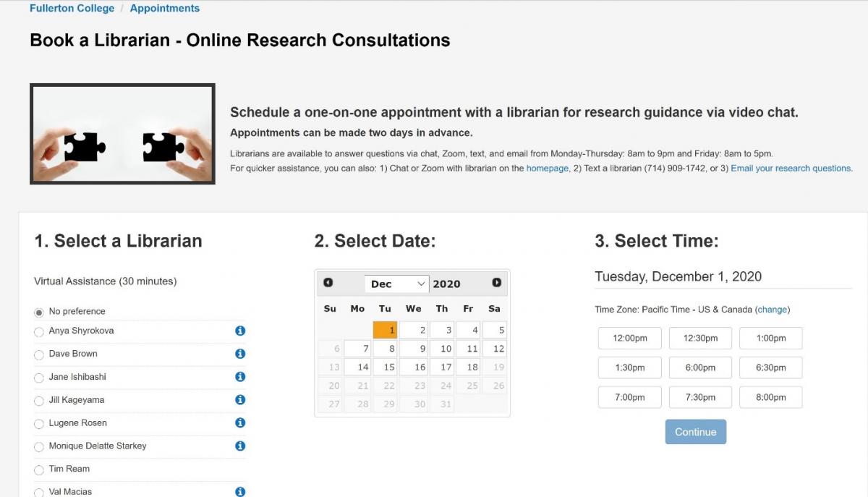Screen dimensions: 868x497
Task: Open info for librarian Lugene Rosen
Action: 240,422
